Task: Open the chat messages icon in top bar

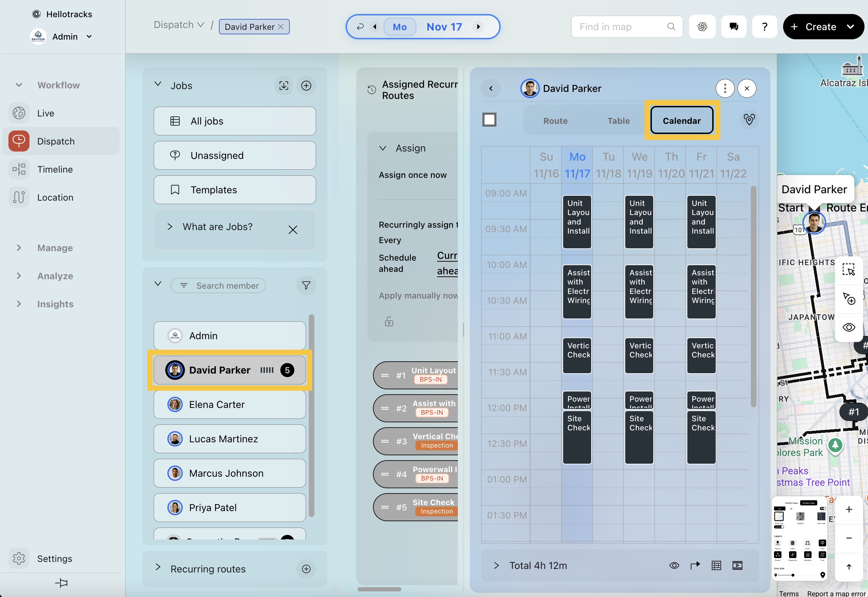Action: click(x=733, y=27)
